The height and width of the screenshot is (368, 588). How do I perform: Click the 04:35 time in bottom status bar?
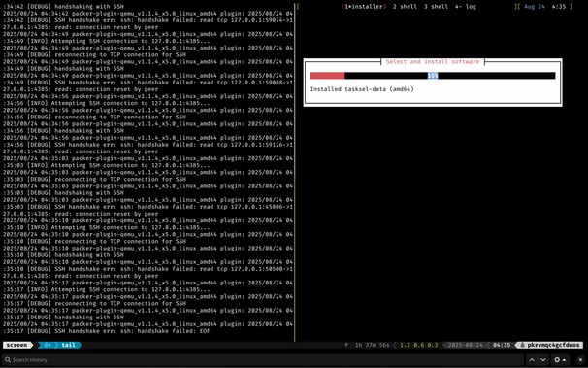[x=502, y=345]
